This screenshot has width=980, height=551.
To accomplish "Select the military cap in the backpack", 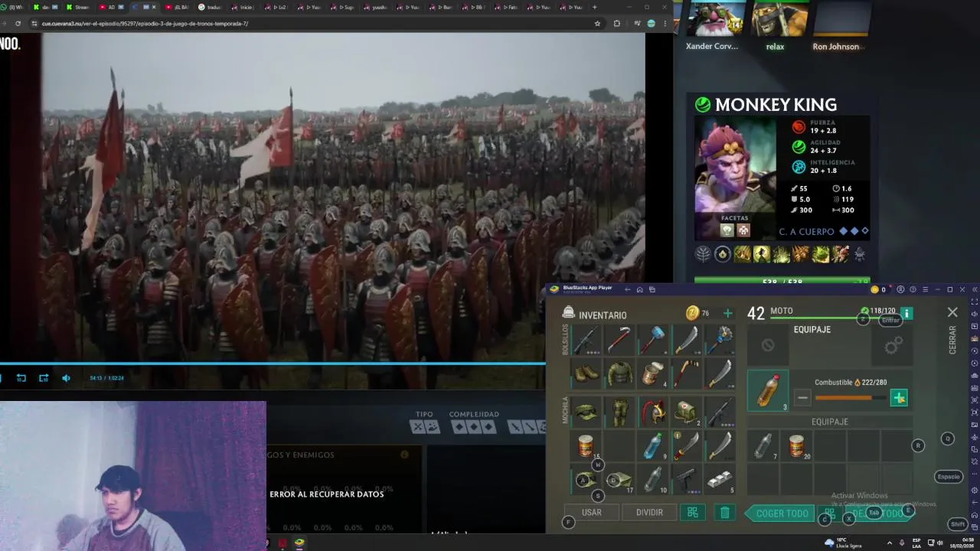I will (586, 412).
